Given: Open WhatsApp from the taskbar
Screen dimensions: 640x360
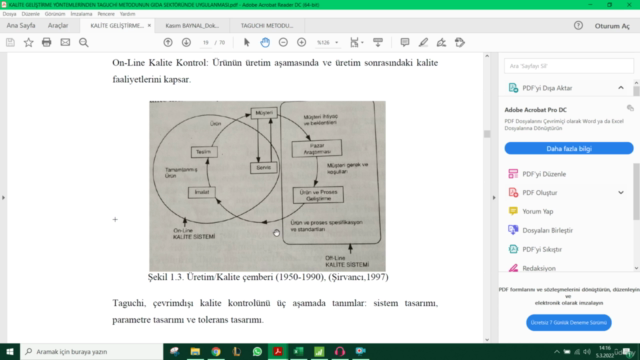Looking at the screenshot, I should pos(257,351).
